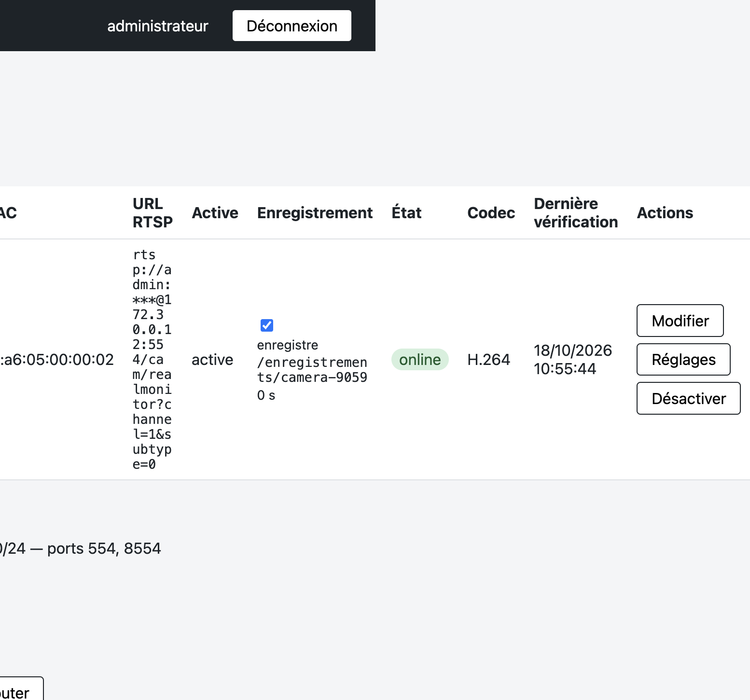Click the 0 s recording duration
This screenshot has width=750, height=700.
coord(266,395)
